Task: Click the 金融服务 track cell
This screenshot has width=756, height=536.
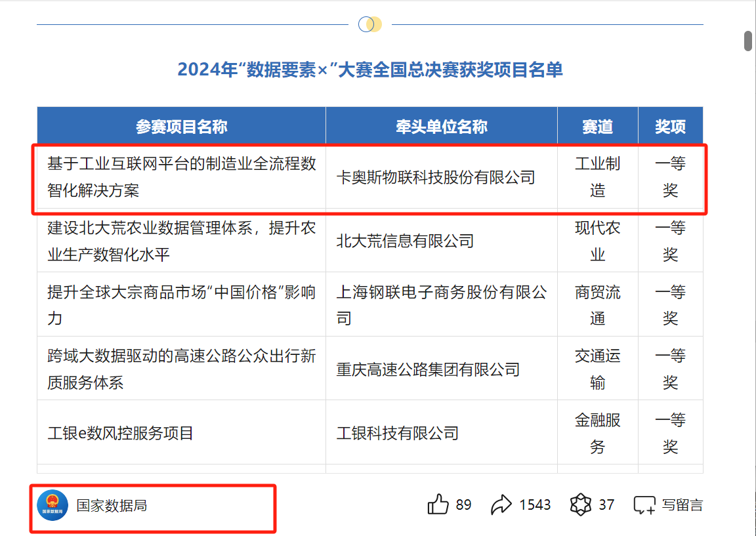Action: (x=598, y=434)
